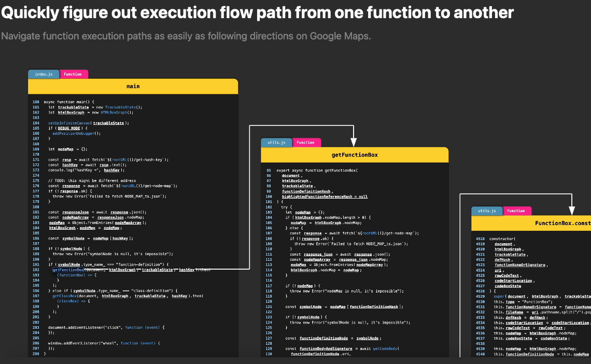Click the yellow FunctionBox.const header bar
This screenshot has height=364, width=591.
(531, 223)
